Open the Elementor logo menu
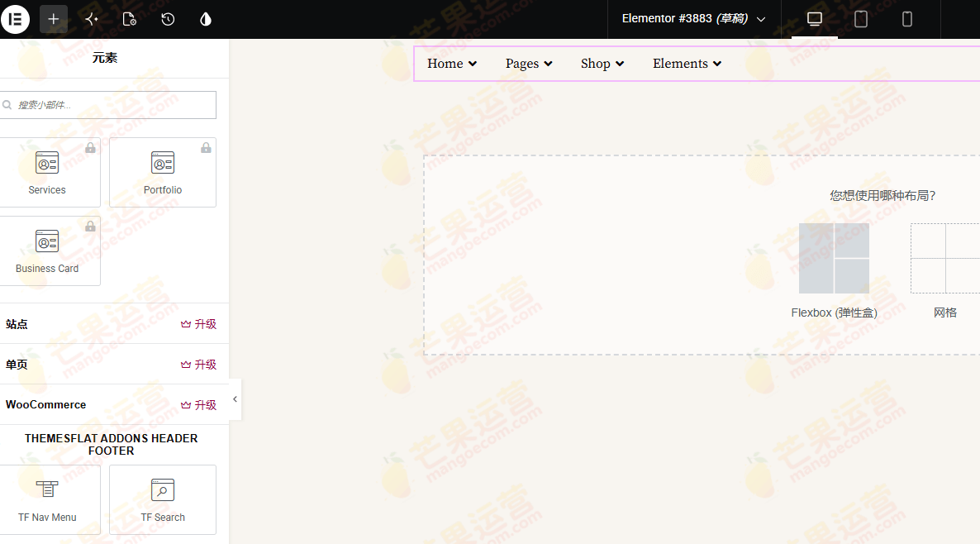 (15, 19)
